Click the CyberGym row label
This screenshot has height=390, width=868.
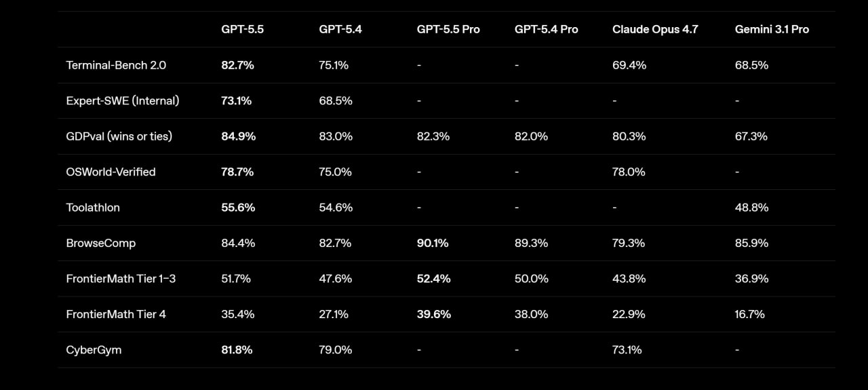tap(94, 350)
